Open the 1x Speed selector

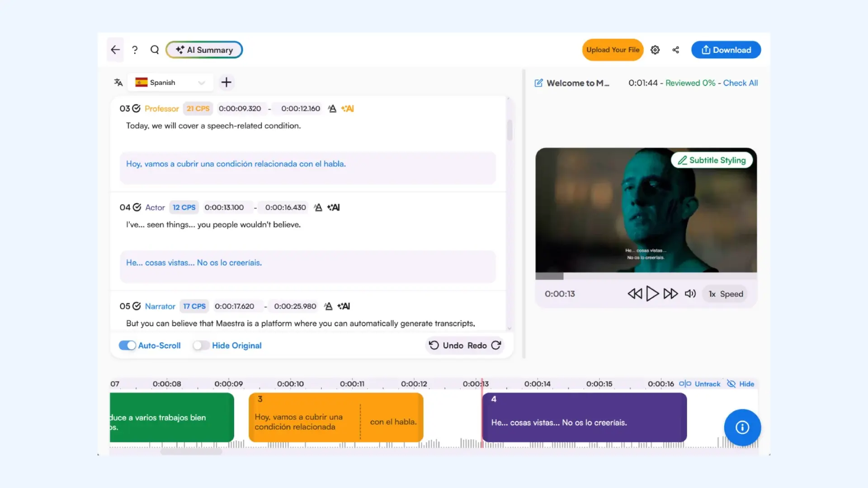(726, 294)
